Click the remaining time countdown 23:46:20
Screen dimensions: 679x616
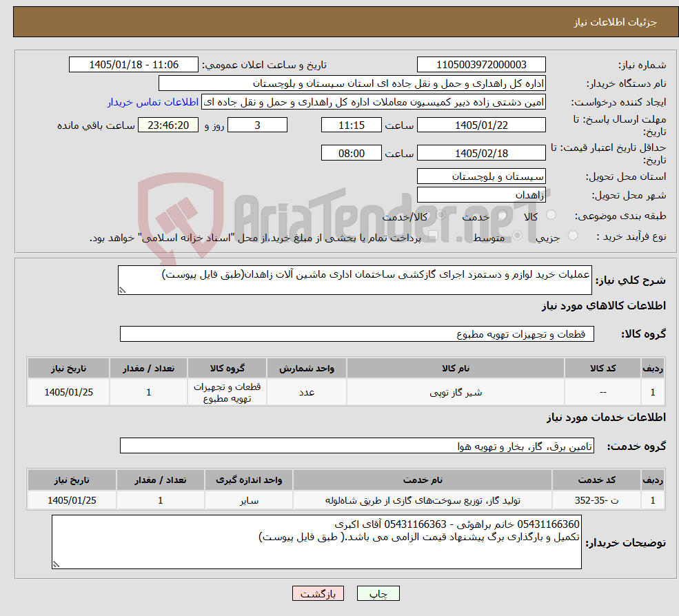coord(168,125)
